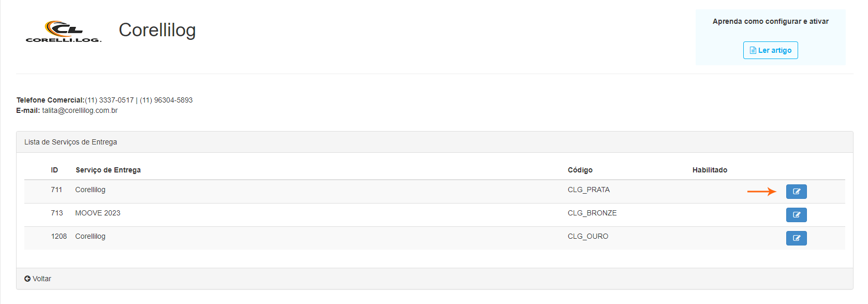Viewport: 868px width, 304px height.
Task: Edit the CLG_PRATA delivery service
Action: point(796,192)
